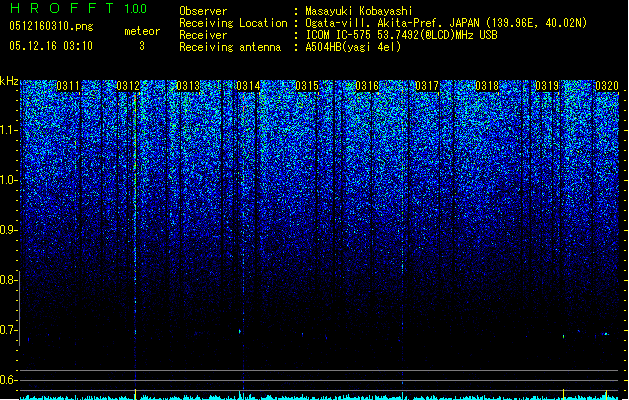Click the 0.6 kHz axis label
The image size is (629, 400).
(x=8, y=380)
